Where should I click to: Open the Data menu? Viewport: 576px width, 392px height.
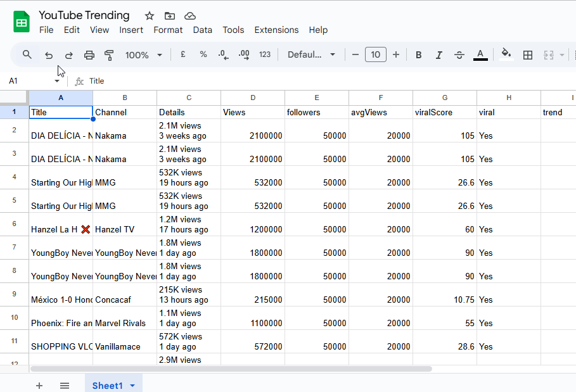pos(202,30)
